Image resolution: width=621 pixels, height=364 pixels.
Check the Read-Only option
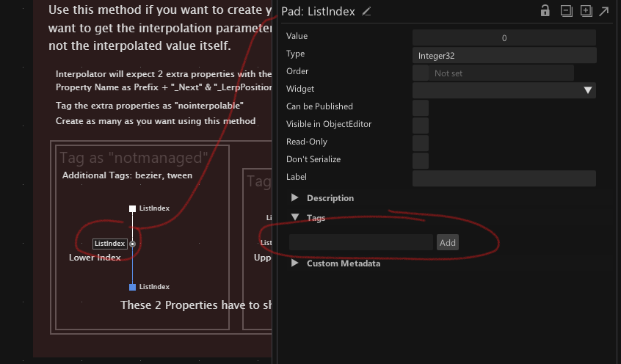pos(421,143)
